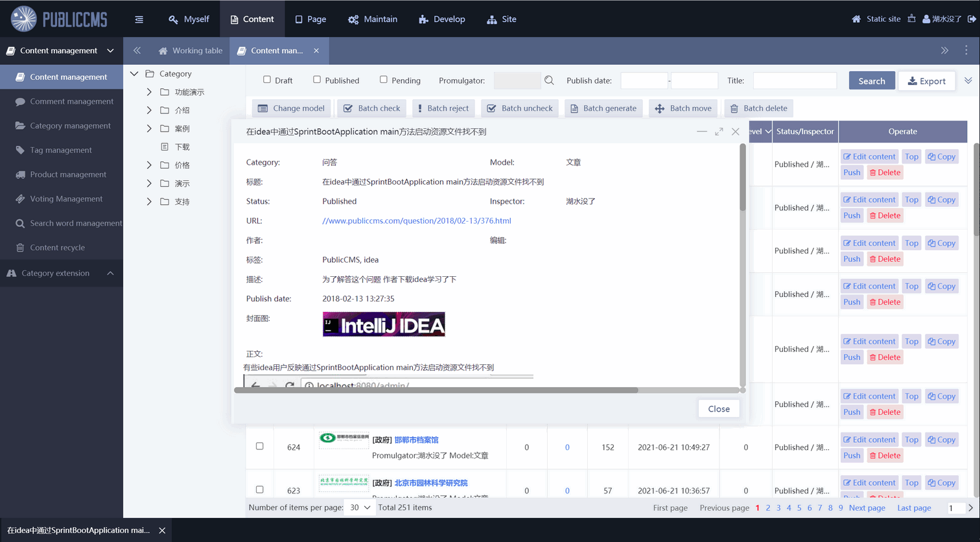The image size is (980, 542).
Task: Click the double-left arrow tabs scroll icon
Action: point(137,50)
